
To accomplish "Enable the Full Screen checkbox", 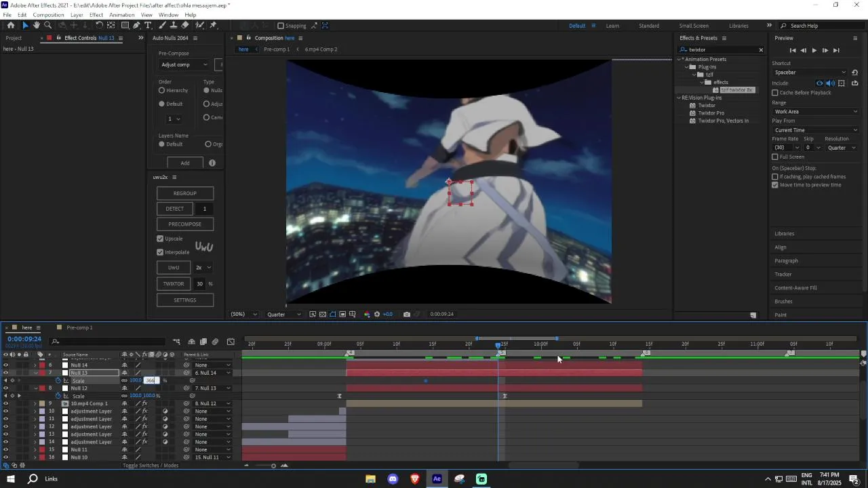I will point(775,157).
